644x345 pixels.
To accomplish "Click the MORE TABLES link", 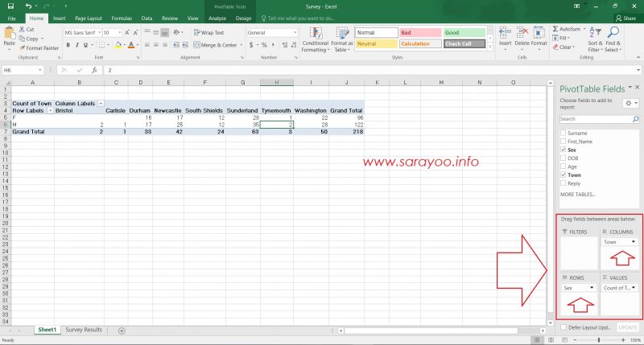I will (x=578, y=195).
